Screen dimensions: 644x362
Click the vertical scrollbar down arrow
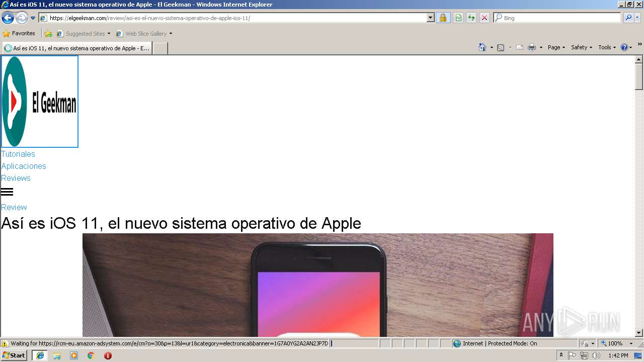click(639, 333)
